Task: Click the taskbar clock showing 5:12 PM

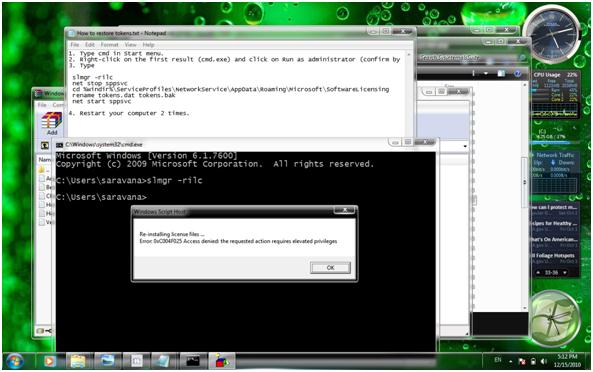Action: (568, 361)
